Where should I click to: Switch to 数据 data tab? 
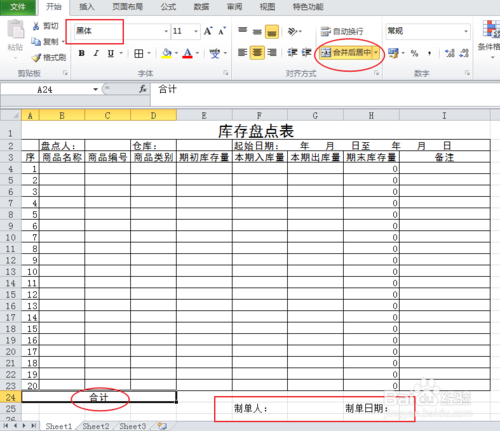201,7
